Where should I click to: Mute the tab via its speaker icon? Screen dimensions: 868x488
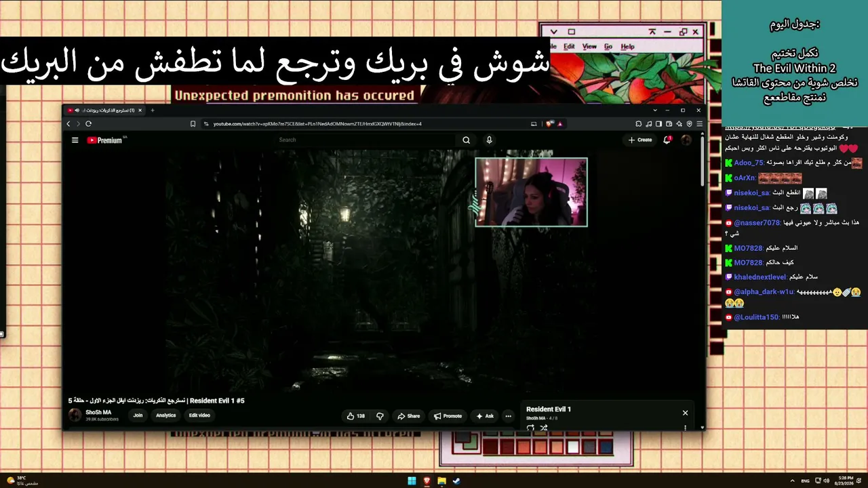(77, 110)
